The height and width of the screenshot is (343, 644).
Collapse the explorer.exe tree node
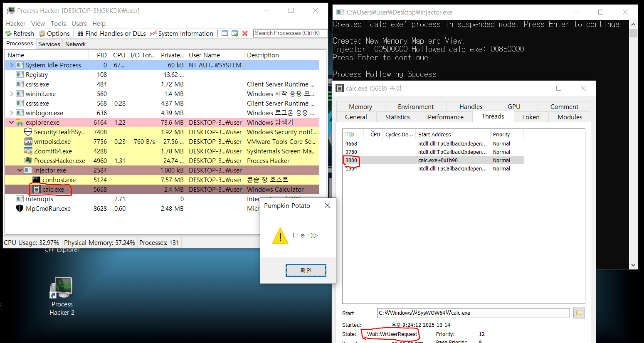(11, 122)
